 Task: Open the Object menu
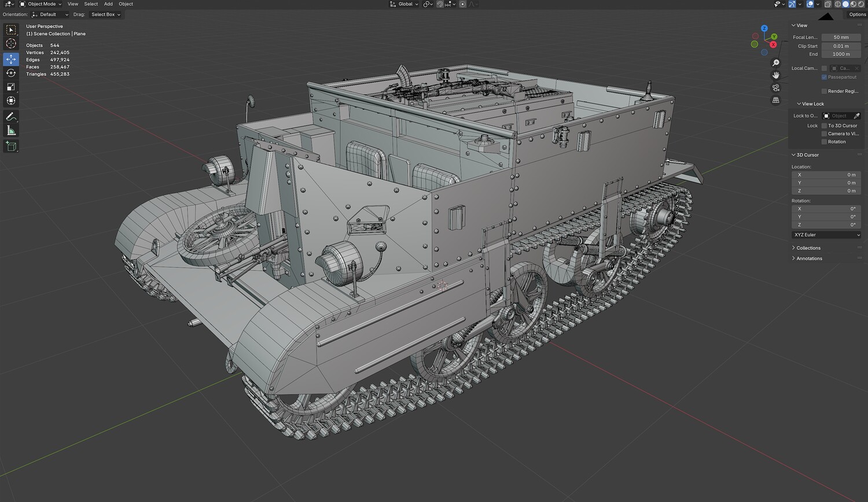click(126, 4)
